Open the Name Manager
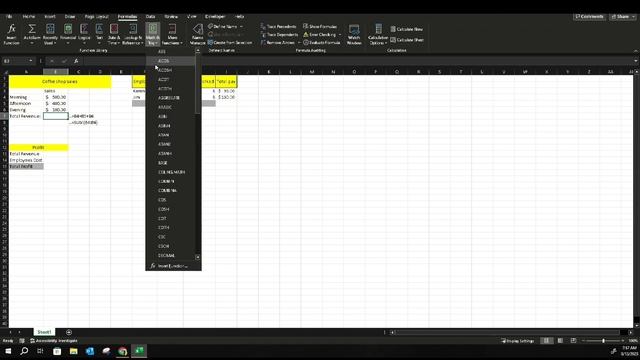Viewport: 640px width, 360px height. [x=198, y=34]
